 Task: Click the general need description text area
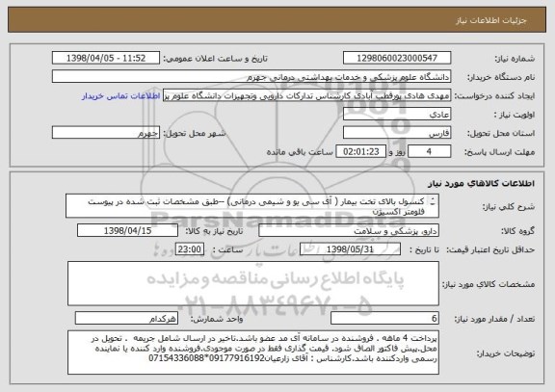click(x=252, y=206)
